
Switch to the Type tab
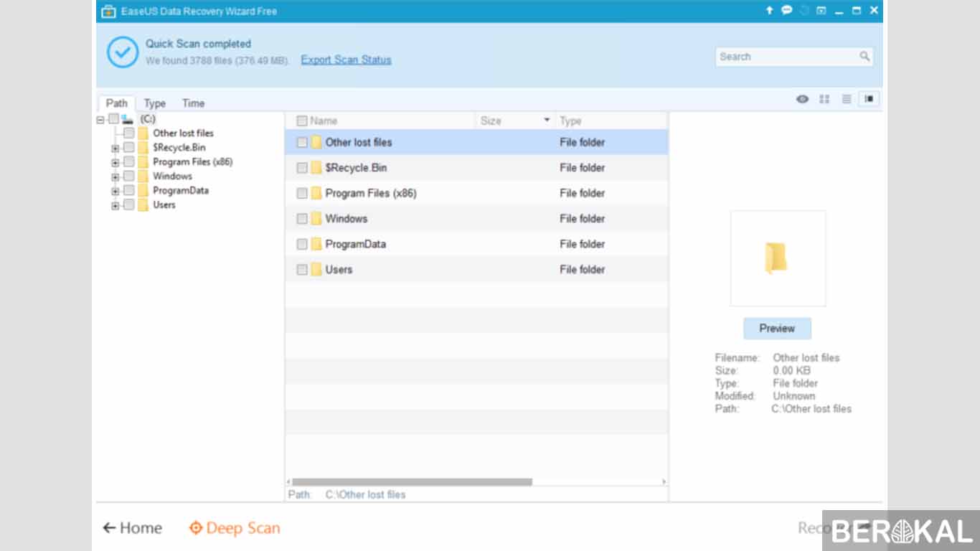154,103
